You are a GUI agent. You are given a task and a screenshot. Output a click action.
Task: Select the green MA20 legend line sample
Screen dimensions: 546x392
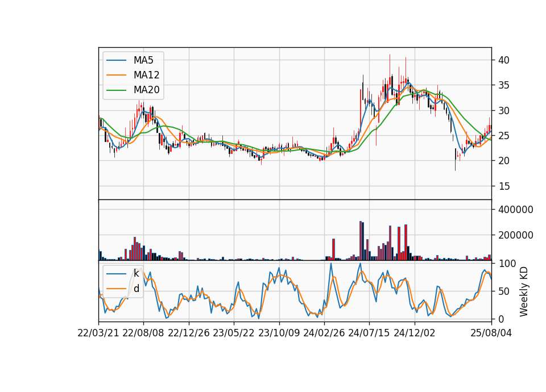[x=116, y=90]
